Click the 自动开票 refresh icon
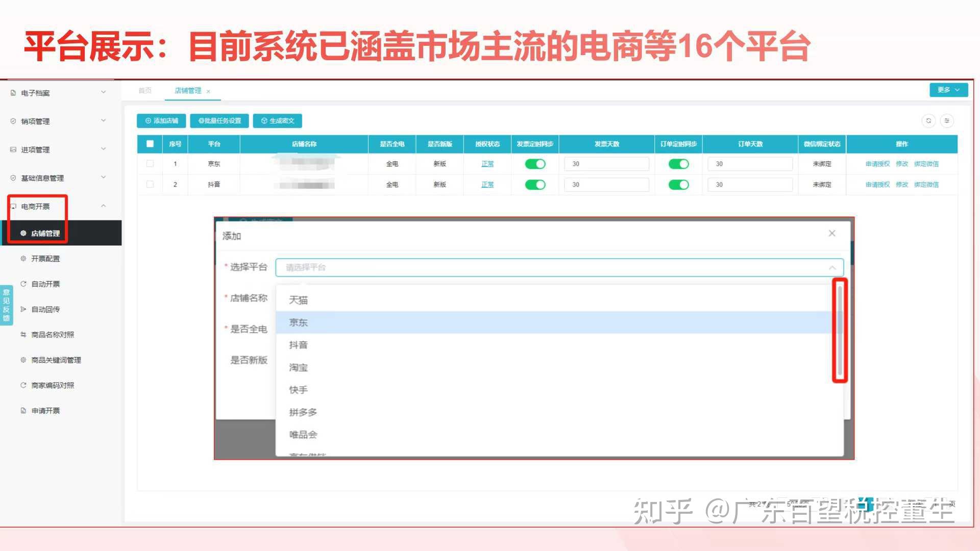Screen dimensions: 980x551 [x=23, y=284]
